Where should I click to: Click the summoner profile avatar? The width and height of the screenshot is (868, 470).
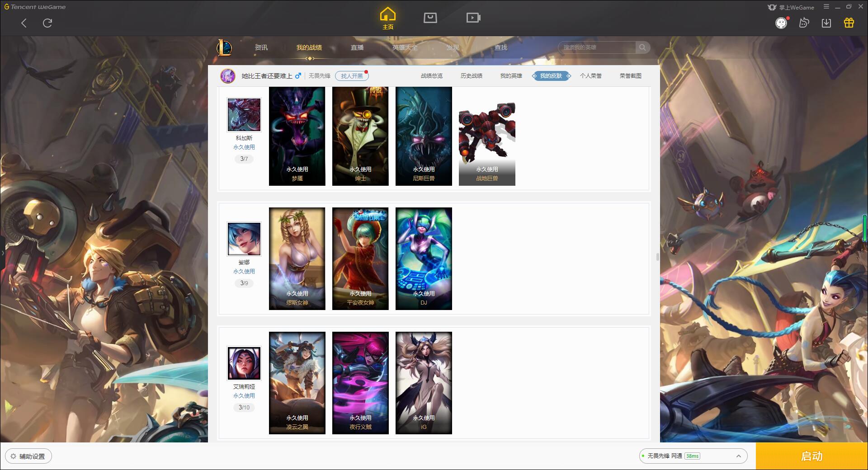[228, 76]
